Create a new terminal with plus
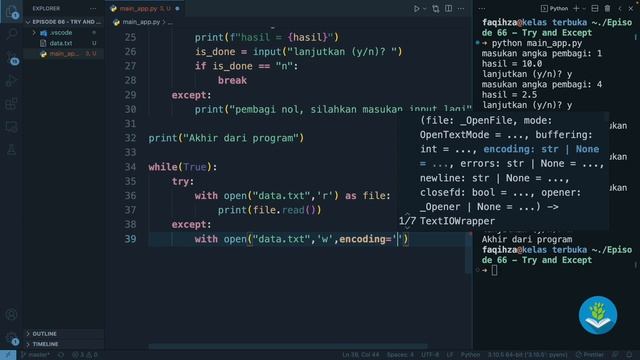The height and width of the screenshot is (360, 640). [576, 9]
